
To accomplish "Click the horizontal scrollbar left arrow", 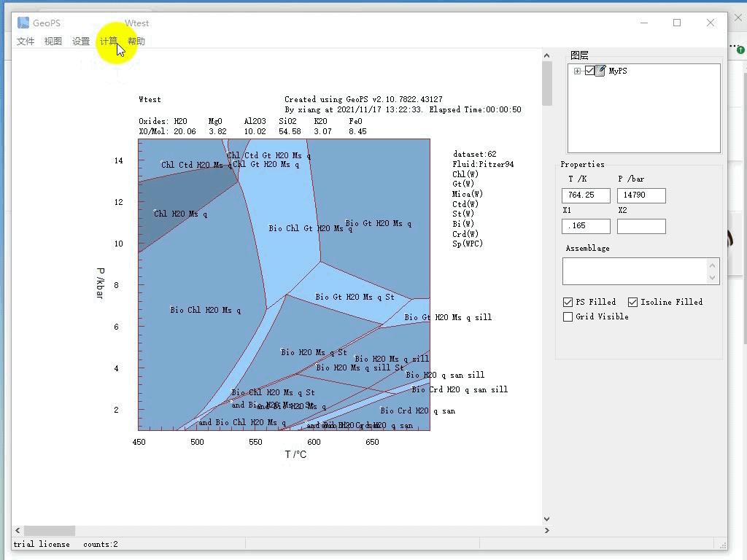I will (18, 531).
